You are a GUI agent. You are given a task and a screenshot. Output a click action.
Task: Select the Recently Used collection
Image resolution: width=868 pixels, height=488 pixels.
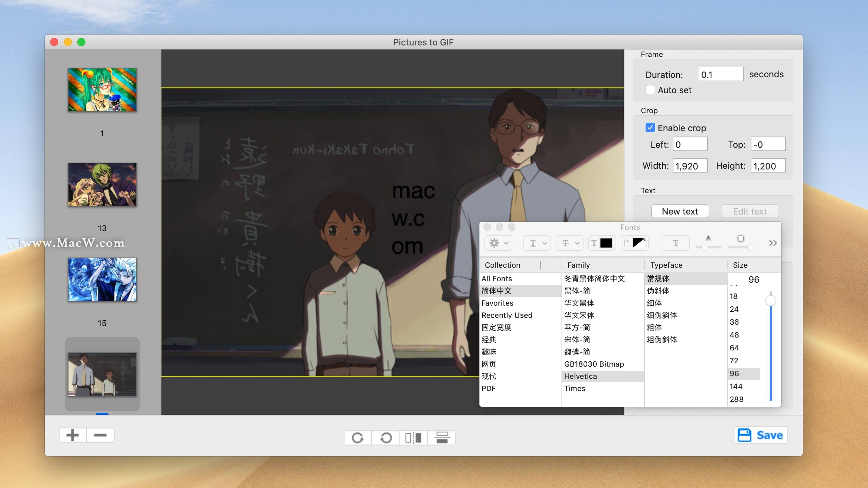click(x=520, y=315)
